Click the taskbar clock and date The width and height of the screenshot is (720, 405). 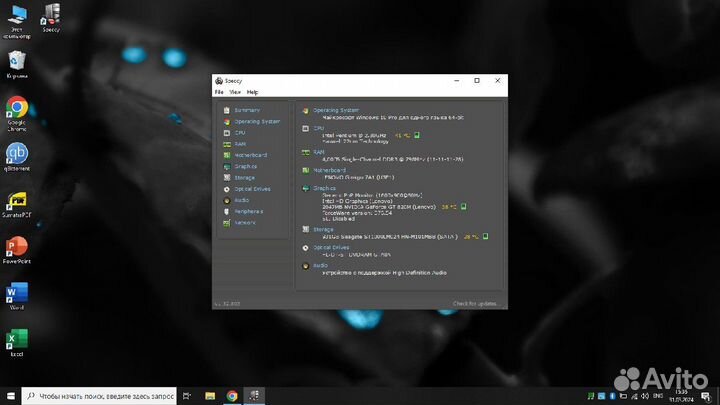682,396
